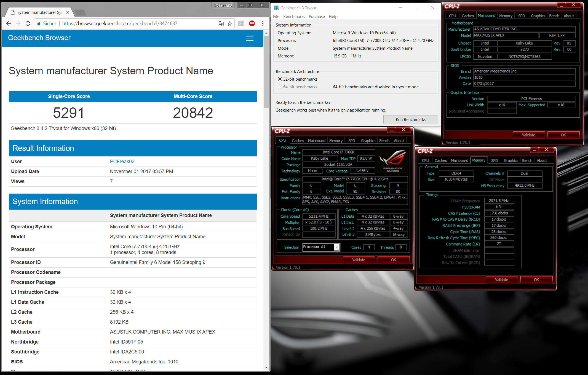Switch to Bench tab in CPU-Z CPU window
Viewport: 588px width, 375px height.
384,141
